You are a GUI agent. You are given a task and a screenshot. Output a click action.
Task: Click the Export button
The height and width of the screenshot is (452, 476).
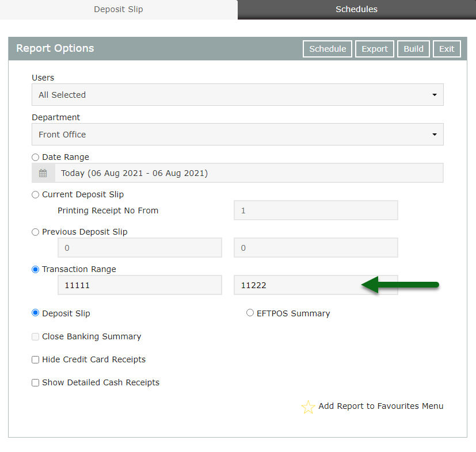pyautogui.click(x=375, y=49)
